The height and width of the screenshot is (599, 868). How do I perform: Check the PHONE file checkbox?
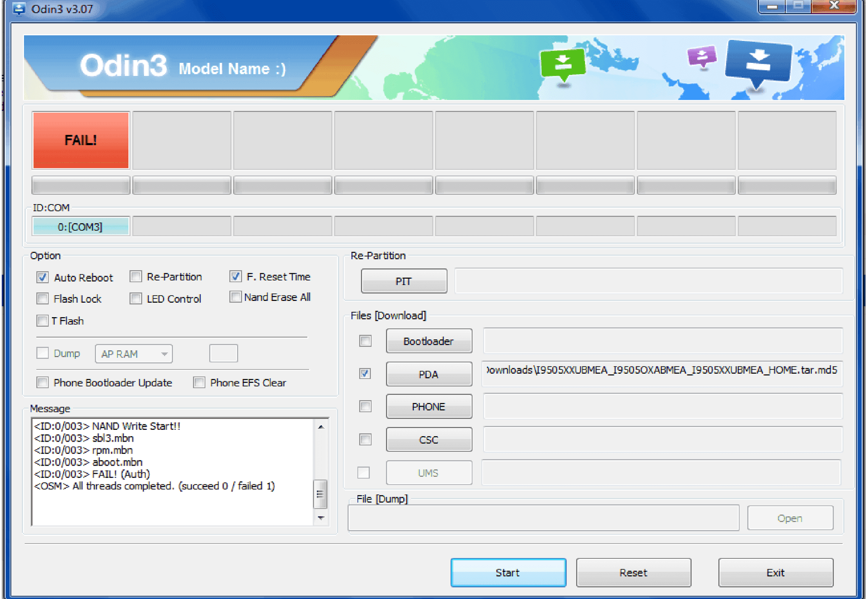click(365, 406)
